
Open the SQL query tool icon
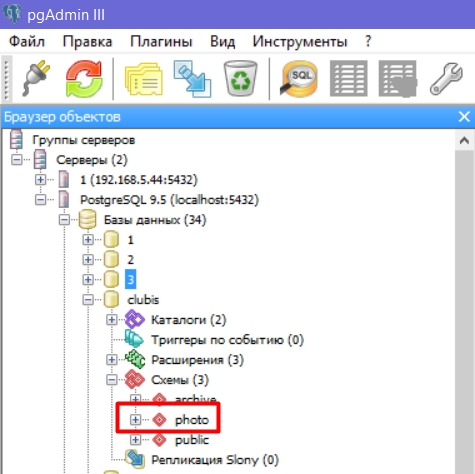[298, 79]
